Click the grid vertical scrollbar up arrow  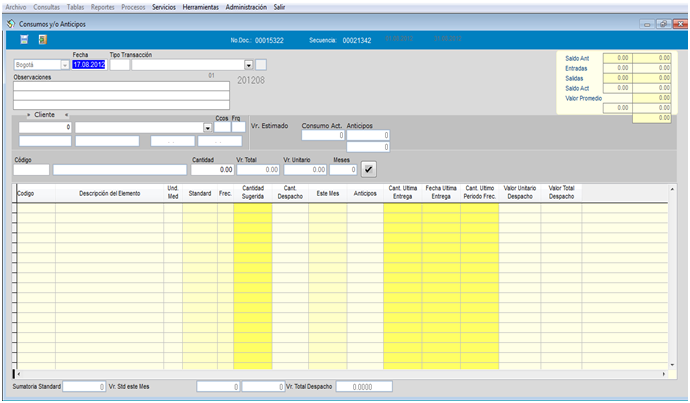tap(672, 189)
